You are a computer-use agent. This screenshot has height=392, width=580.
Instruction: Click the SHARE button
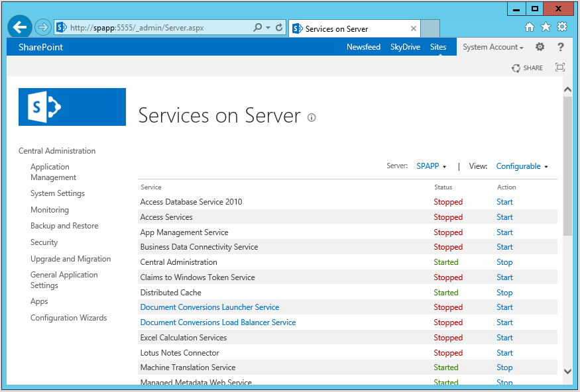coord(528,68)
